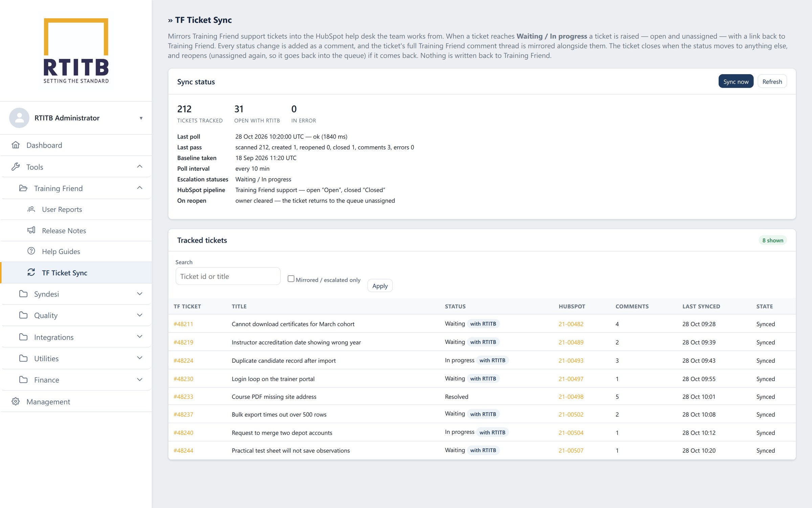This screenshot has width=812, height=508.
Task: Click 'Duplicate candidate record after import' title
Action: point(284,360)
